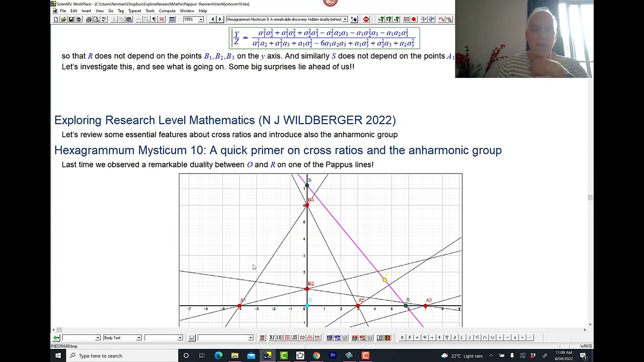644x362 pixels.
Task: Click the Save floppy disk icon
Action: [x=71, y=19]
